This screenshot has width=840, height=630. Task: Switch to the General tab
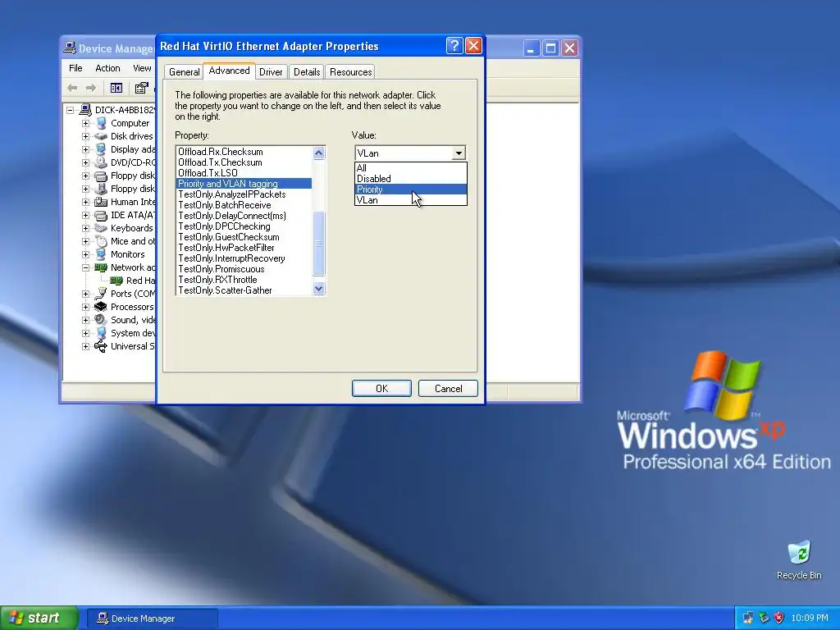pyautogui.click(x=185, y=72)
